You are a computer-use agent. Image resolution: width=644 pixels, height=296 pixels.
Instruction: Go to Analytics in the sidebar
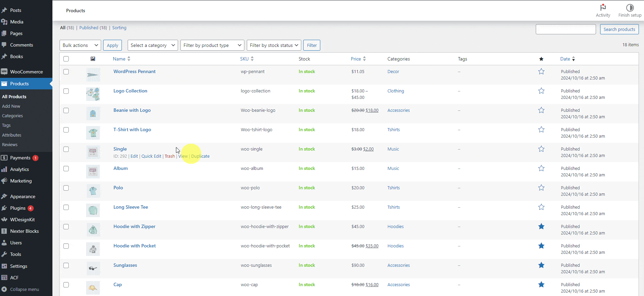19,169
